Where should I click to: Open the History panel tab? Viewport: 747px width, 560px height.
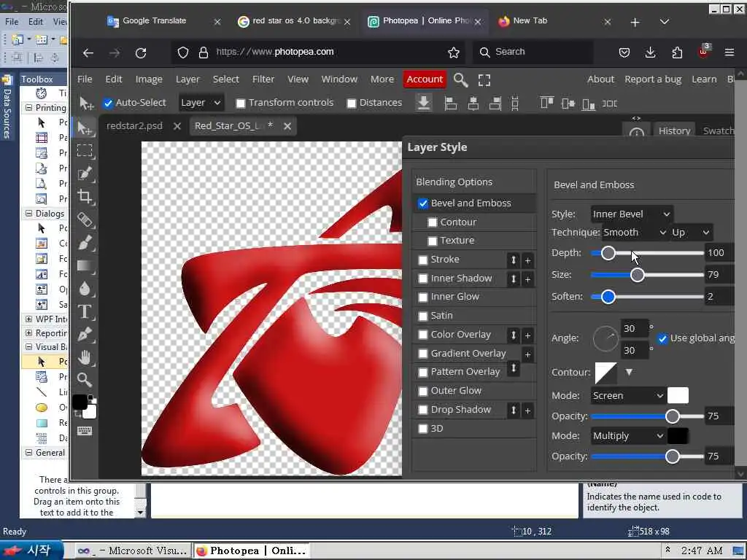pos(674,131)
